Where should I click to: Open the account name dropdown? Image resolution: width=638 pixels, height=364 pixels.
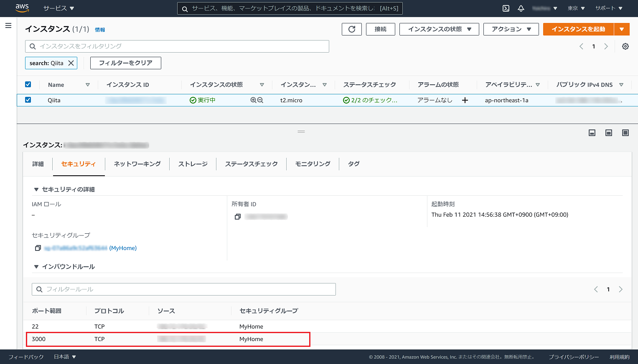click(x=545, y=8)
